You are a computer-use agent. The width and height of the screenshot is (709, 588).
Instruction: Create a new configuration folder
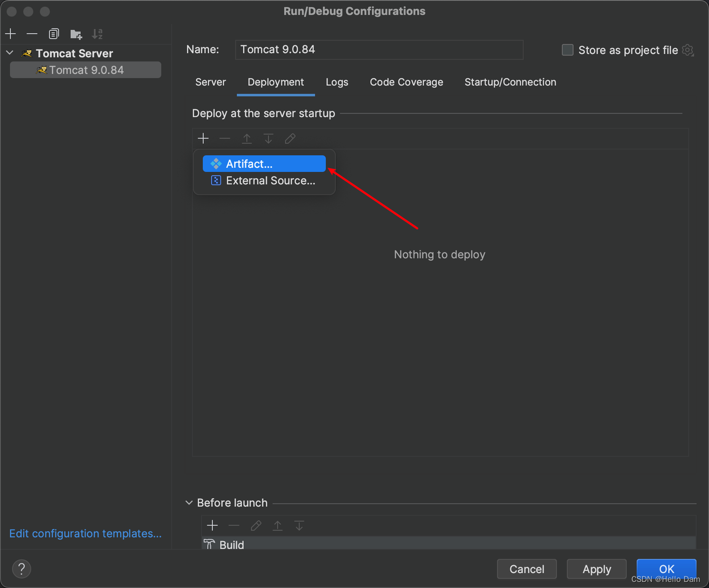click(x=76, y=34)
